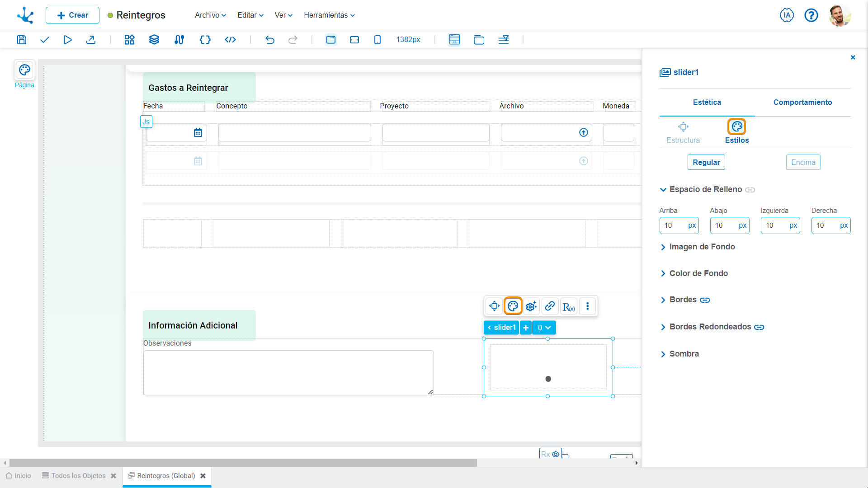
Task: Open the curly braces code icon
Action: click(x=205, y=40)
